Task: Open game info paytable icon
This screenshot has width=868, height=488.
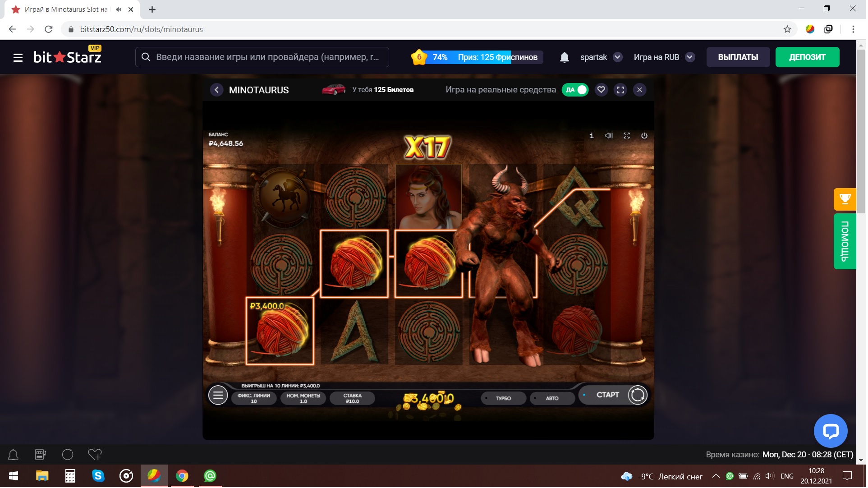Action: click(592, 136)
